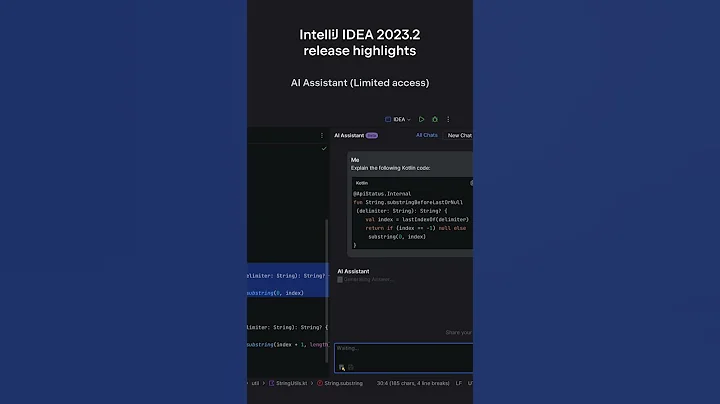720x404 pixels.
Task: Click the red function icon beside String.substring
Action: point(320,383)
